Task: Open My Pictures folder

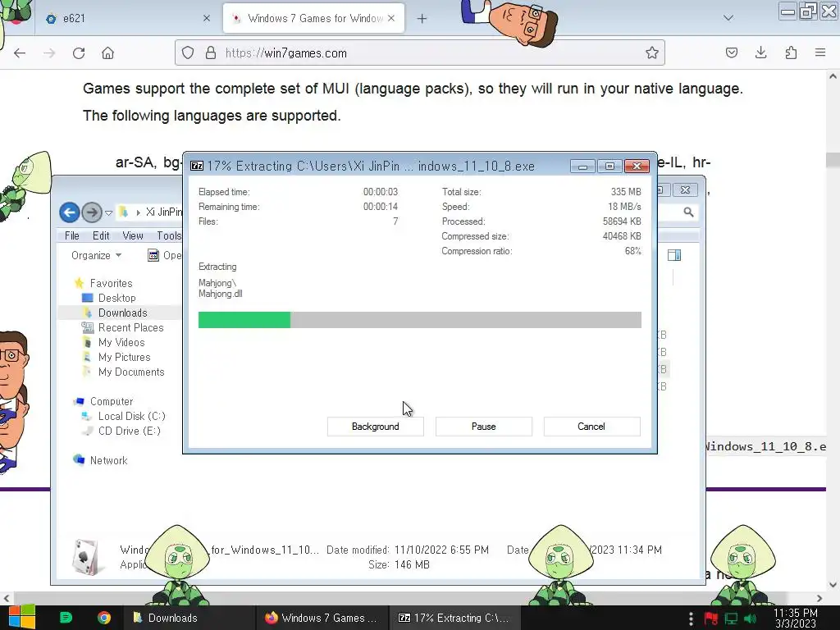Action: click(x=125, y=357)
